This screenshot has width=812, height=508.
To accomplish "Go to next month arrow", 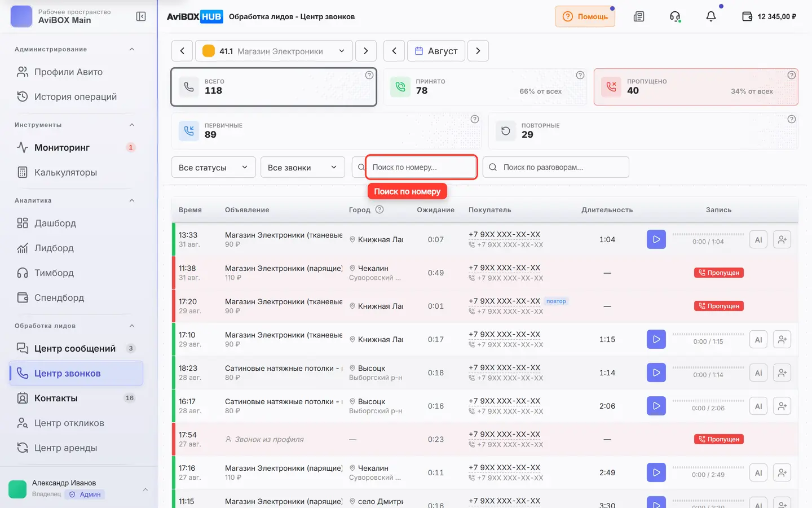I will point(478,51).
